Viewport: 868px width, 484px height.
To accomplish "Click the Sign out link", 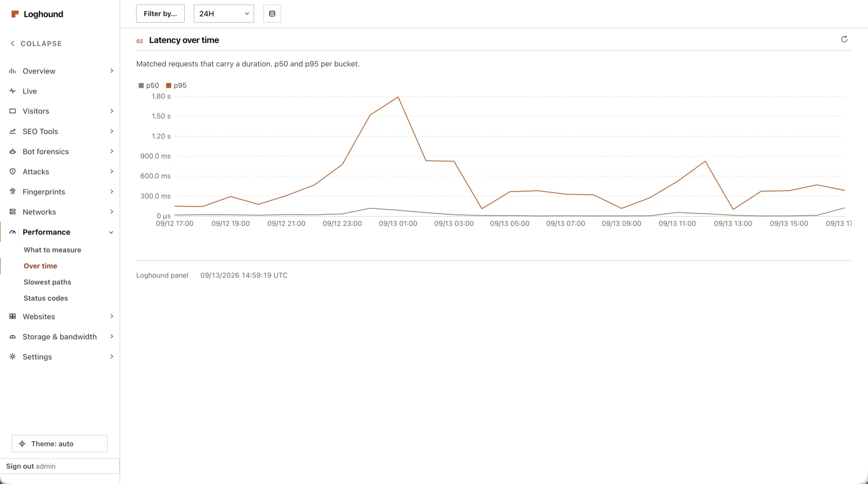I will pos(20,466).
